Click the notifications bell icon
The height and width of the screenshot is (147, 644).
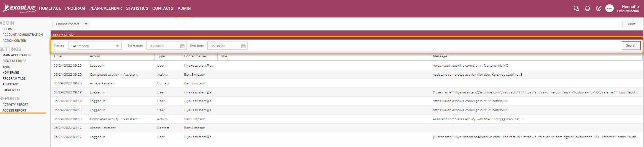pyautogui.click(x=588, y=9)
